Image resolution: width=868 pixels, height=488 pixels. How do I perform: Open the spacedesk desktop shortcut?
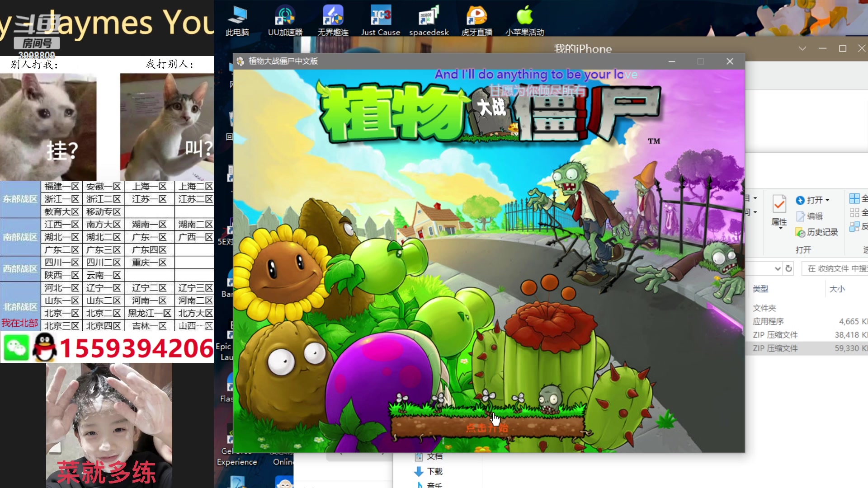429,20
